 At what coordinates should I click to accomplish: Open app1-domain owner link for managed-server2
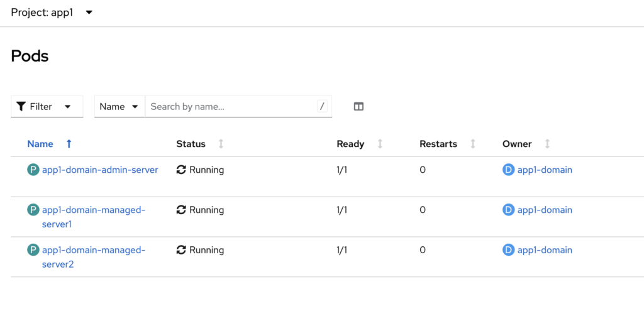(x=545, y=250)
